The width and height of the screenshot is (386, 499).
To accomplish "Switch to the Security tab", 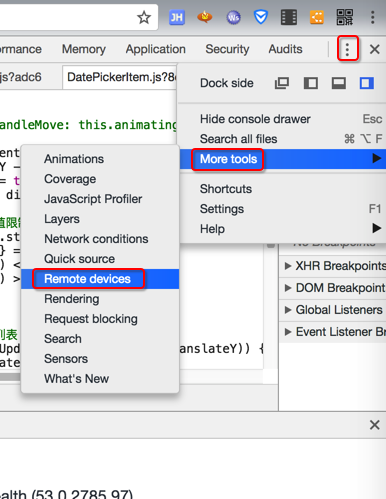I will click(227, 49).
